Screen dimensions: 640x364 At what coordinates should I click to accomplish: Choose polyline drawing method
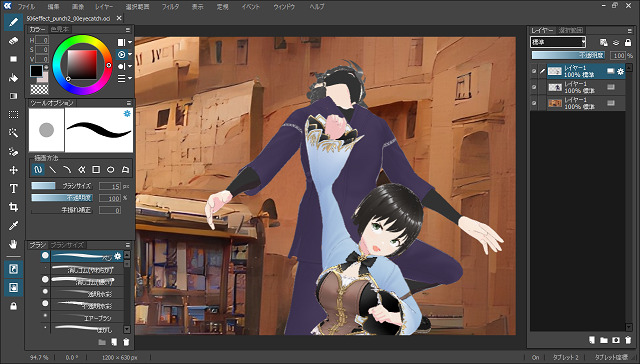pyautogui.click(x=82, y=169)
